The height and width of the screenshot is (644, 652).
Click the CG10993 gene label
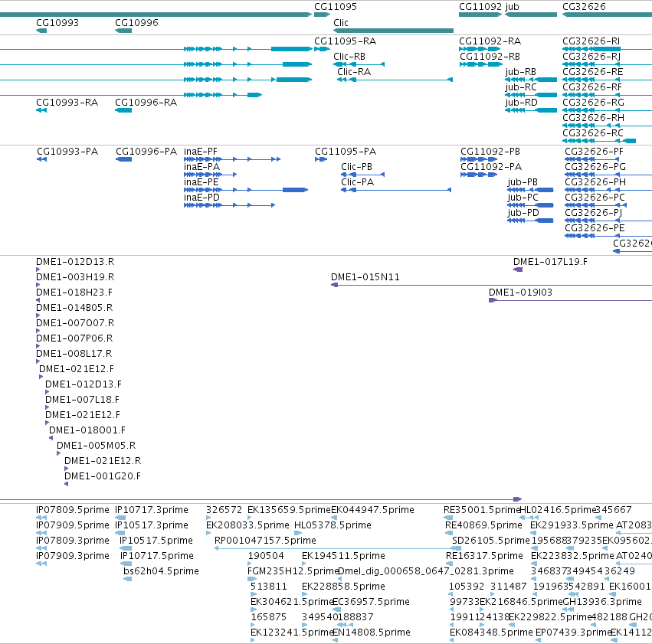click(x=57, y=23)
